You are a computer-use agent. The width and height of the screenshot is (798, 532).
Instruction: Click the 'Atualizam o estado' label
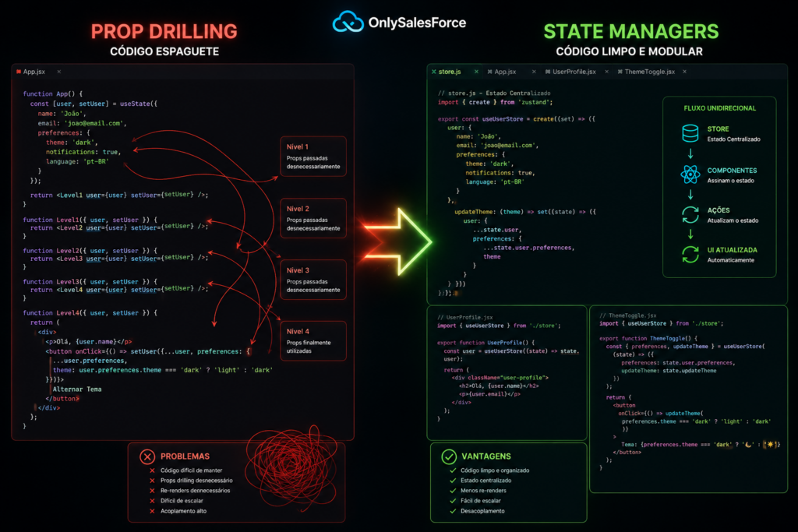click(x=733, y=220)
